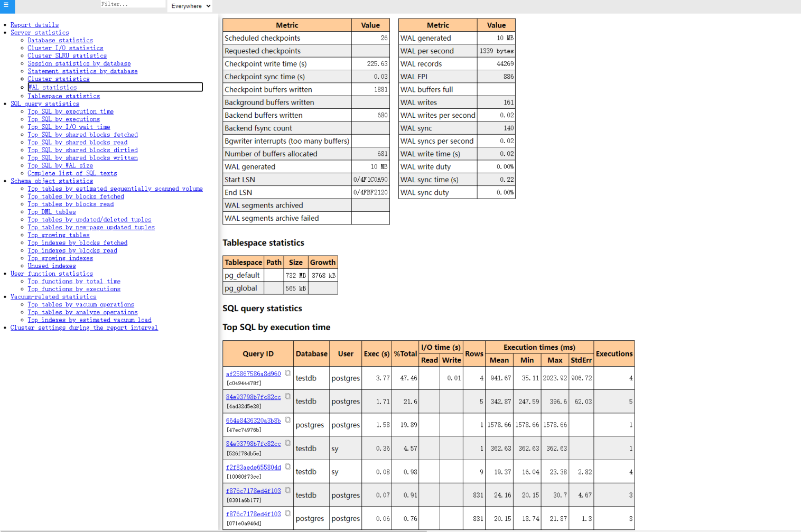The width and height of the screenshot is (801, 532).
Task: Open Top tables by estimated sequentially scanned volume
Action: 115,189
